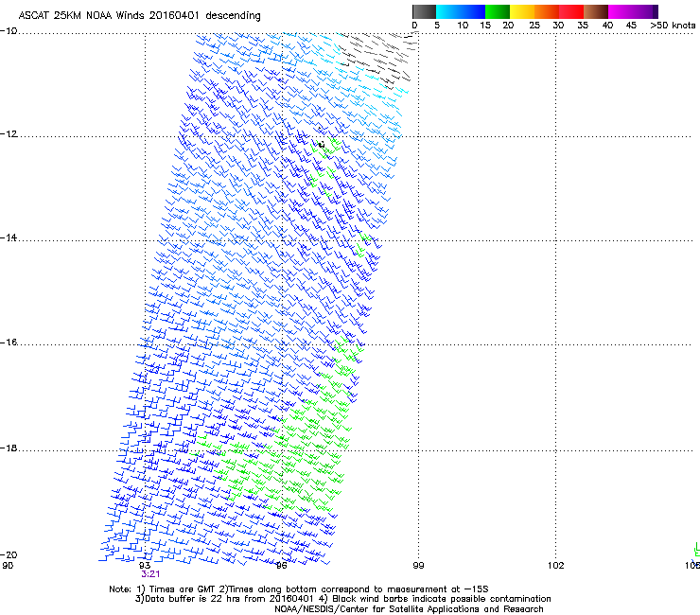Click the "-10" latitude axis label

pos(9,31)
